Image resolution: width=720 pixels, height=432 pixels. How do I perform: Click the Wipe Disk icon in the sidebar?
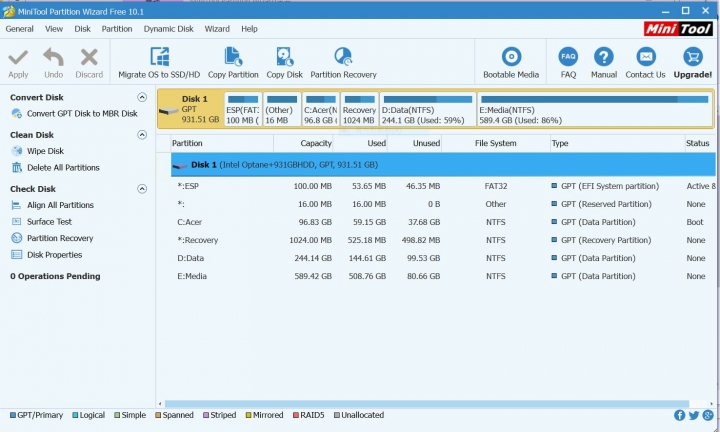[x=17, y=151]
